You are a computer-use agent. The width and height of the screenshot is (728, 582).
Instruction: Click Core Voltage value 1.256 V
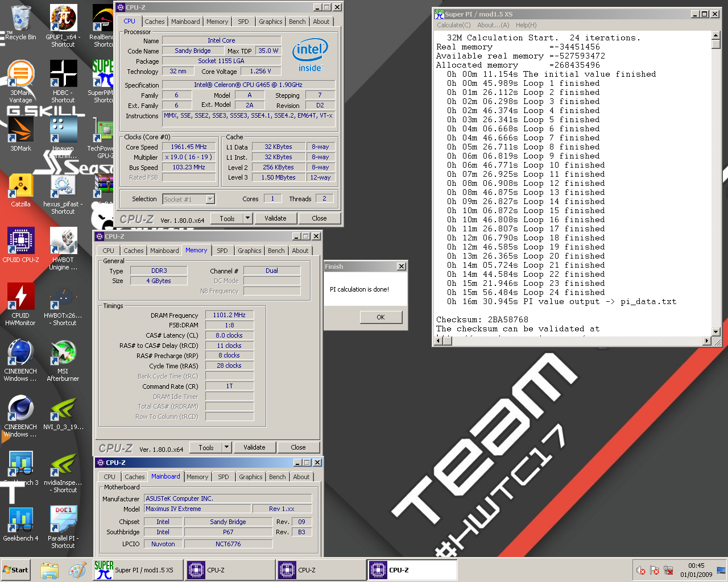click(260, 71)
